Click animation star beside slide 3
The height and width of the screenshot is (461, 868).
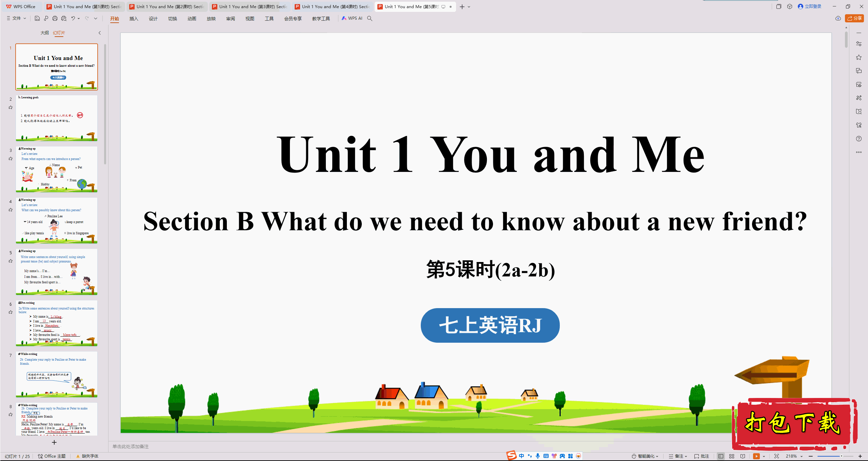tap(11, 159)
